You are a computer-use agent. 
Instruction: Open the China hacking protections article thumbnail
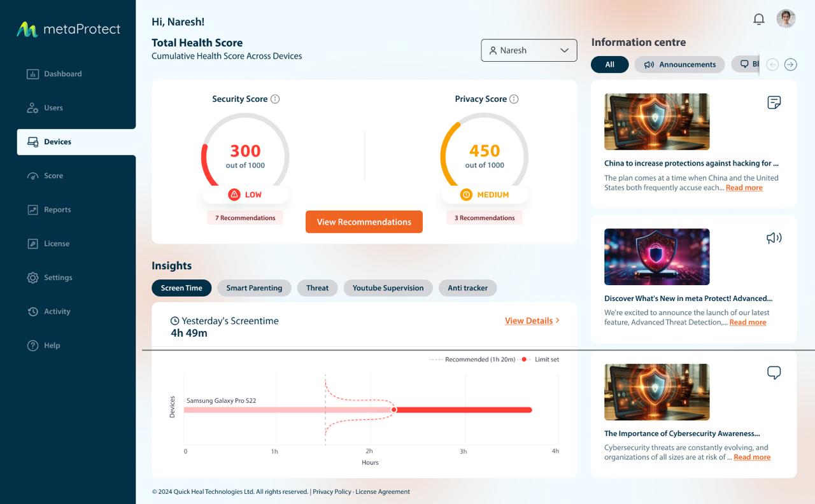click(x=656, y=122)
